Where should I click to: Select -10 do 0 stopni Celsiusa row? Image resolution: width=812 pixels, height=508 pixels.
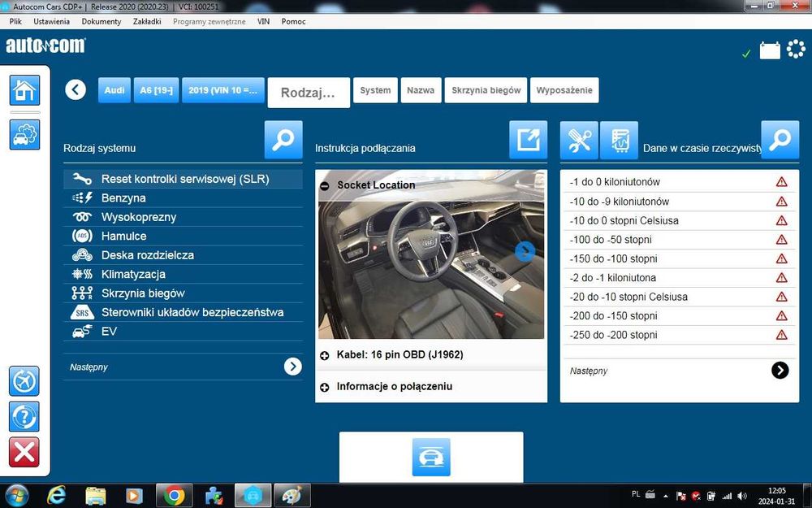680,221
